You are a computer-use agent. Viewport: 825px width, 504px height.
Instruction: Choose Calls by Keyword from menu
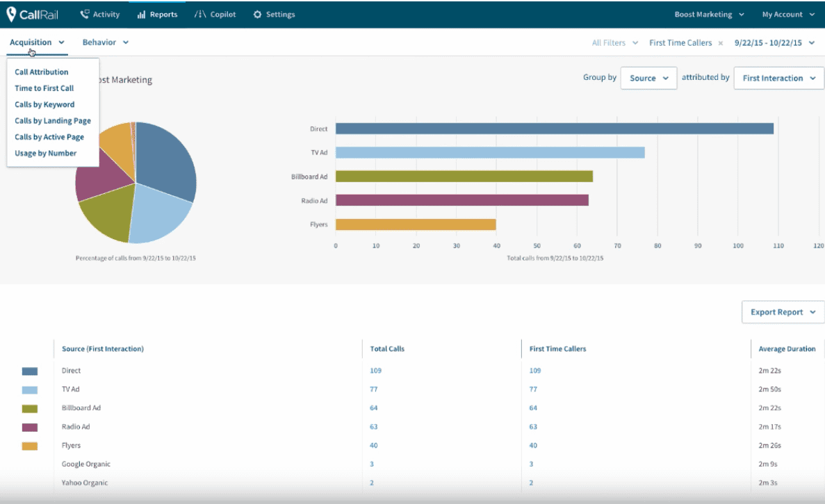(x=44, y=104)
